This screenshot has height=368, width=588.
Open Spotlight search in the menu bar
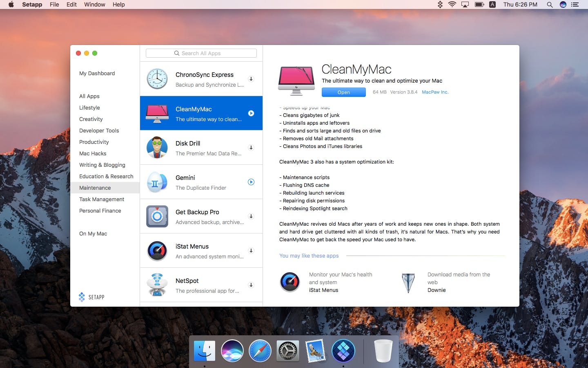550,4
